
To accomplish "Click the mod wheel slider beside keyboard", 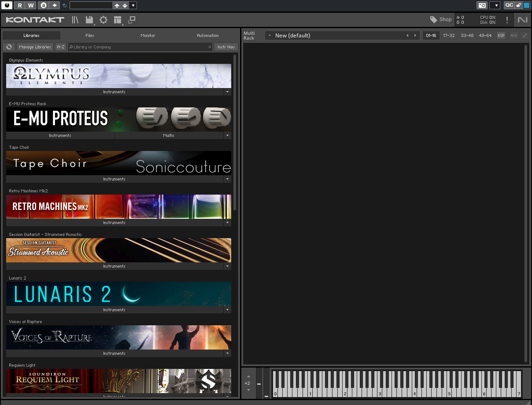I will click(x=266, y=384).
